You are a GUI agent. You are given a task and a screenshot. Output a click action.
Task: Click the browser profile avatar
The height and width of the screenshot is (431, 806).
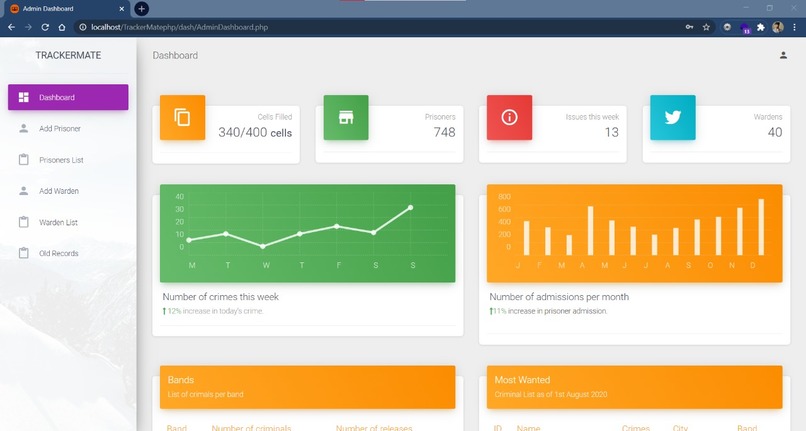[x=778, y=27]
